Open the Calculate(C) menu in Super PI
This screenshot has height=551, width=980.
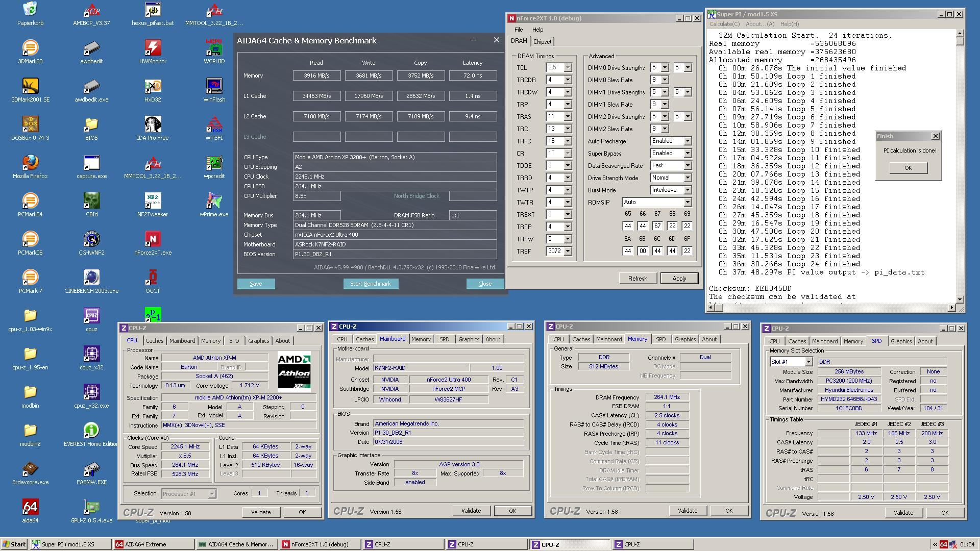(x=724, y=24)
